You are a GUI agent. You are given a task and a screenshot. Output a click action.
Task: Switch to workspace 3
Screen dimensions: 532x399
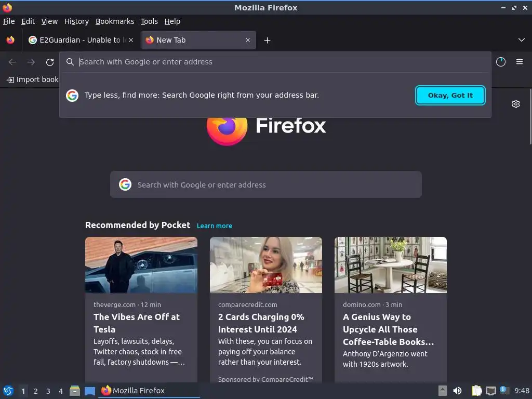pos(48,391)
